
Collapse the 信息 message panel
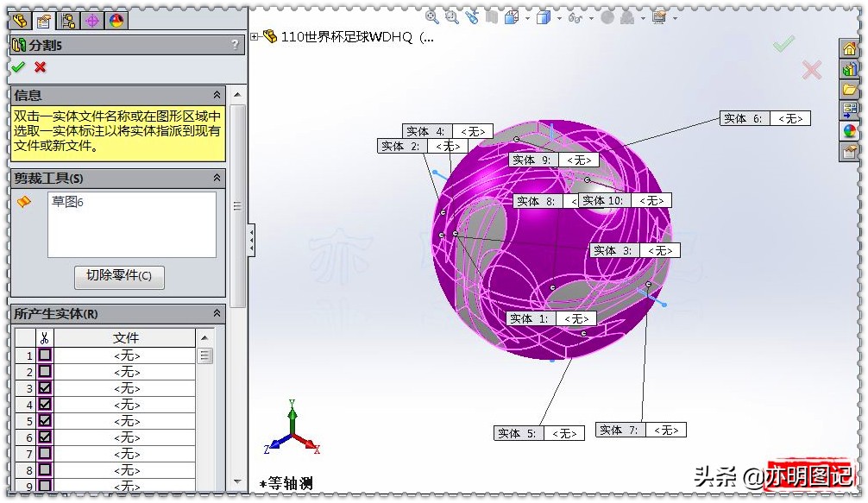pos(217,95)
